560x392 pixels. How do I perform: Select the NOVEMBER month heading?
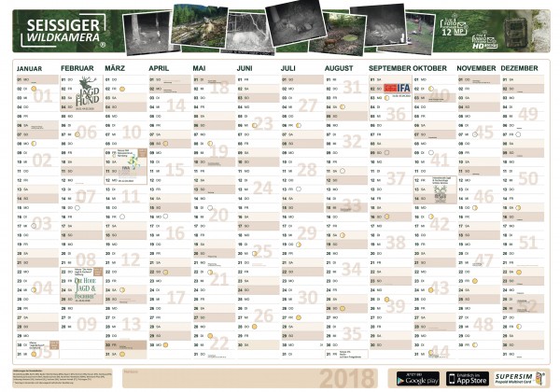coord(476,68)
